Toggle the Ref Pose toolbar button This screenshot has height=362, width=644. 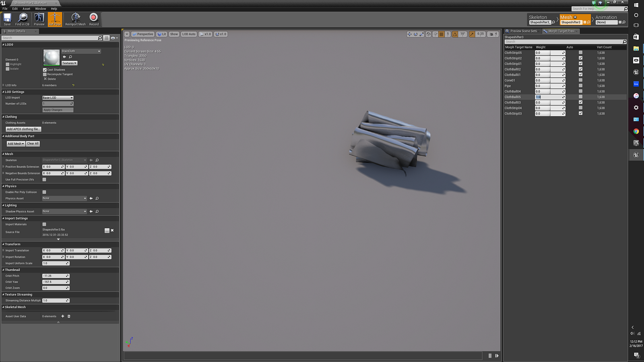[55, 19]
